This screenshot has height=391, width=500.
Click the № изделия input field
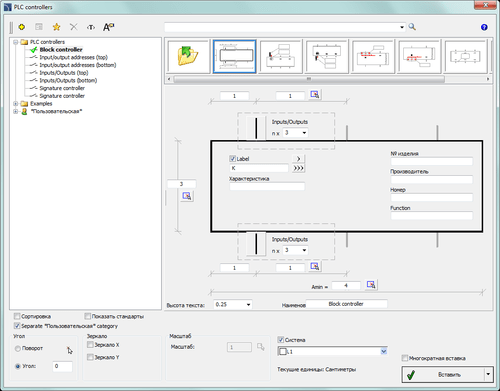pyautogui.click(x=432, y=162)
